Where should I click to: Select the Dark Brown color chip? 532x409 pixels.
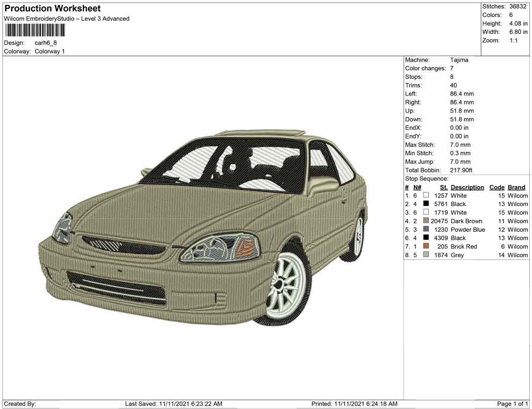pos(425,221)
